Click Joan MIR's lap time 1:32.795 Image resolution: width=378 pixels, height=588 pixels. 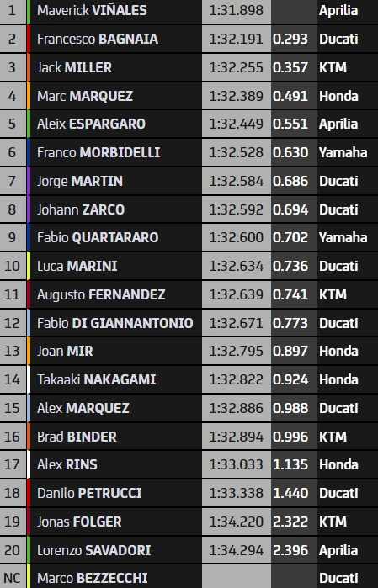click(236, 351)
